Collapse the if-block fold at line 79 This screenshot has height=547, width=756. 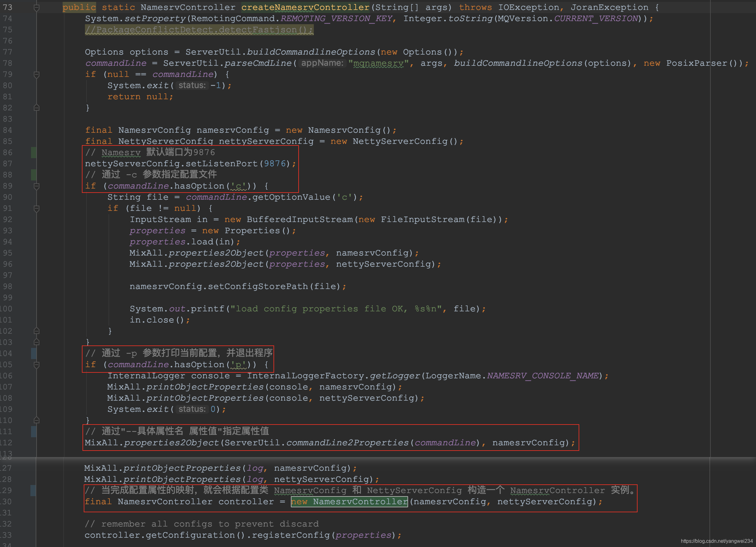click(x=37, y=74)
